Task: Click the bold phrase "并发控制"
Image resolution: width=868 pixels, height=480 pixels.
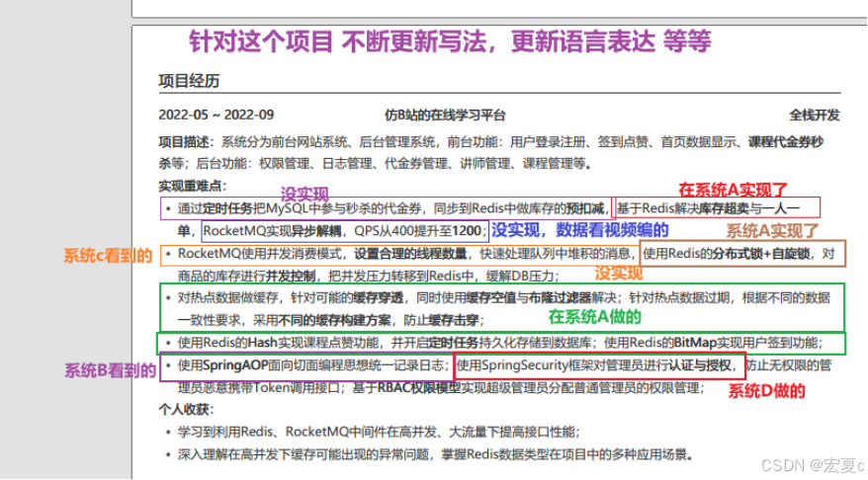Action: click(x=291, y=276)
